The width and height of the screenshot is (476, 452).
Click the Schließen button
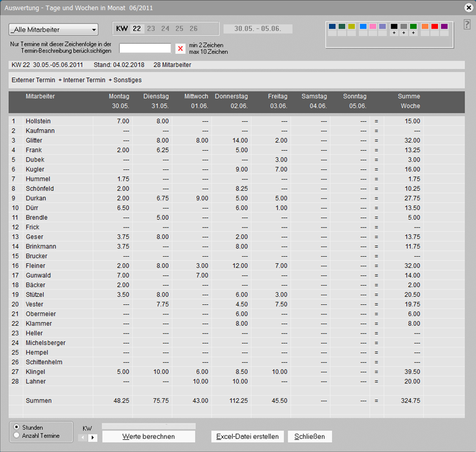(310, 437)
